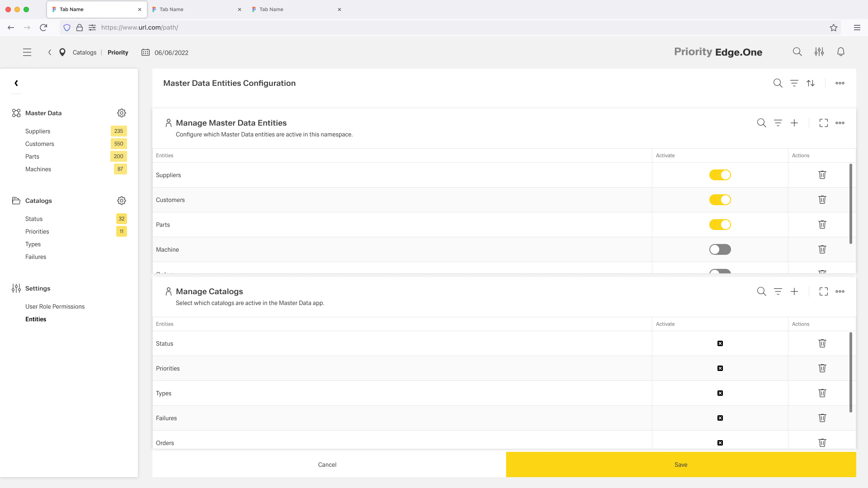This screenshot has height=488, width=868.
Task: Toggle off Suppliers activate switch
Action: 720,175
